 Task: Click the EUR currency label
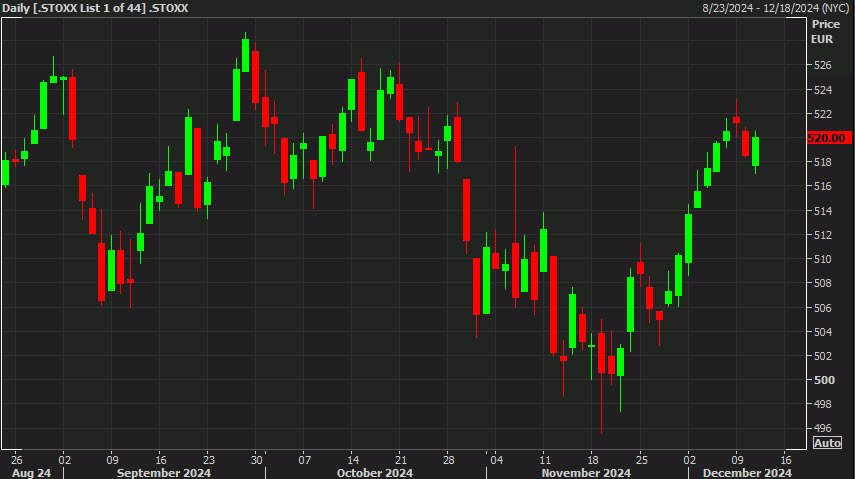click(x=822, y=39)
